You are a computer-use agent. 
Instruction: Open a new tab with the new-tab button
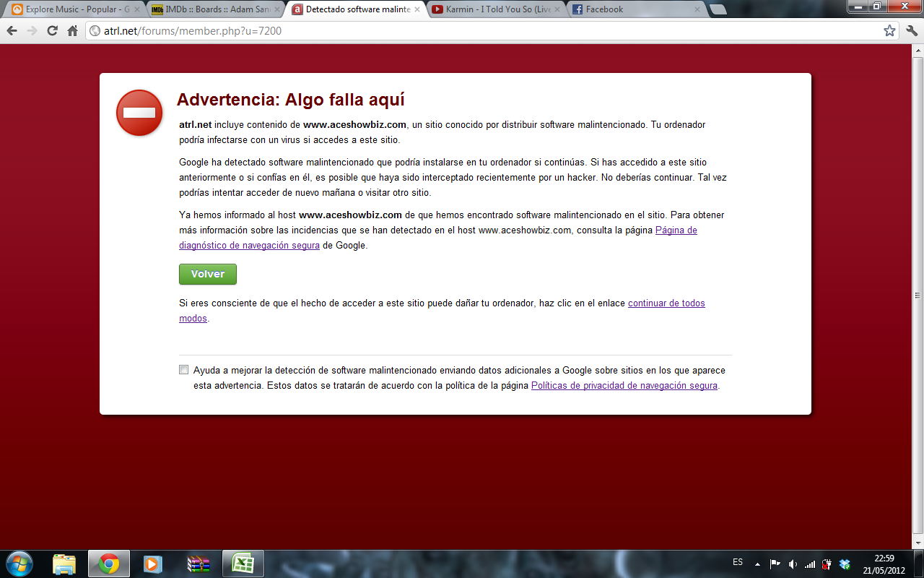point(718,9)
